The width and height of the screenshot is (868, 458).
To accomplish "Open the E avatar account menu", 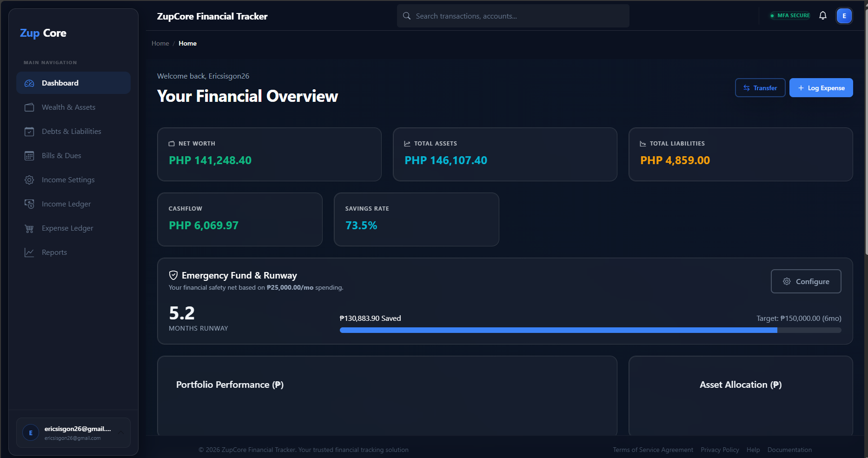I will (x=844, y=15).
